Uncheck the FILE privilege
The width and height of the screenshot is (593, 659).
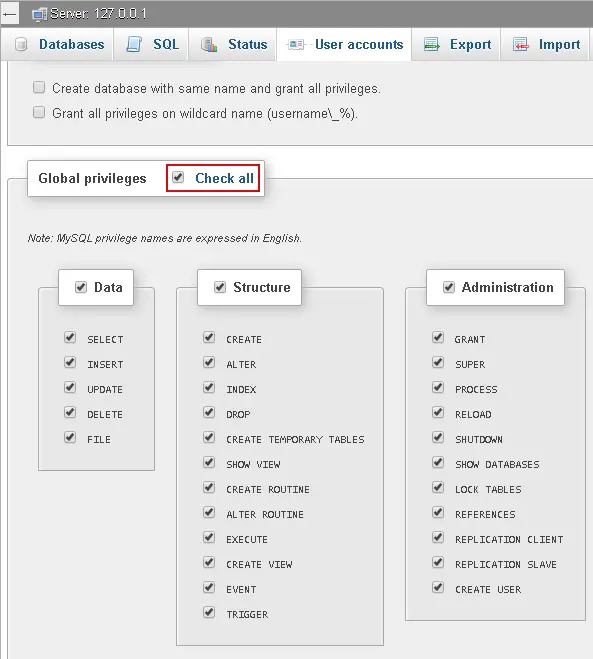pyautogui.click(x=70, y=437)
